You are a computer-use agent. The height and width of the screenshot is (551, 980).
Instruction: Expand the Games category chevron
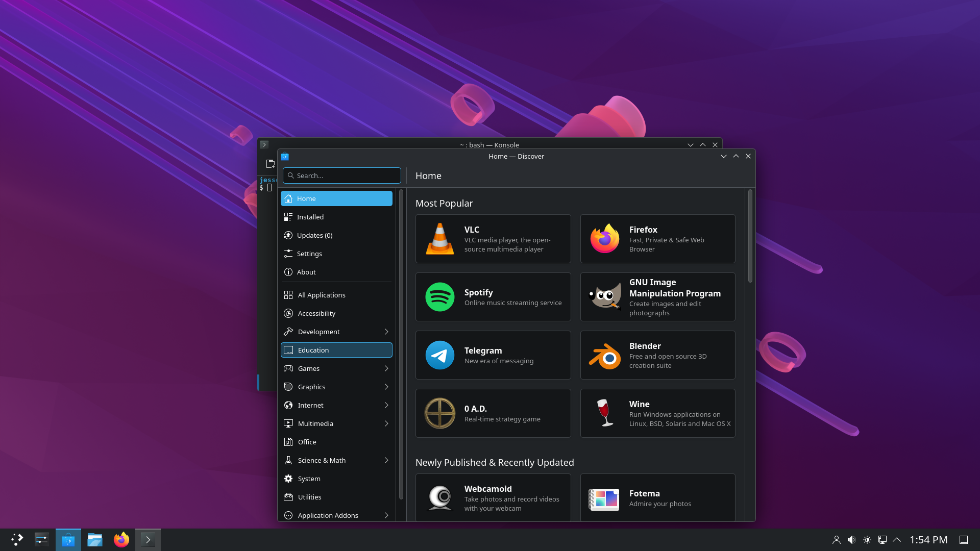[x=386, y=368]
